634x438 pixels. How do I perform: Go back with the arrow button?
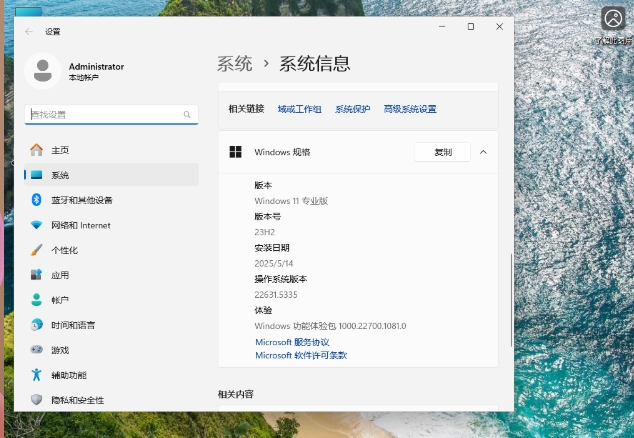pos(28,31)
